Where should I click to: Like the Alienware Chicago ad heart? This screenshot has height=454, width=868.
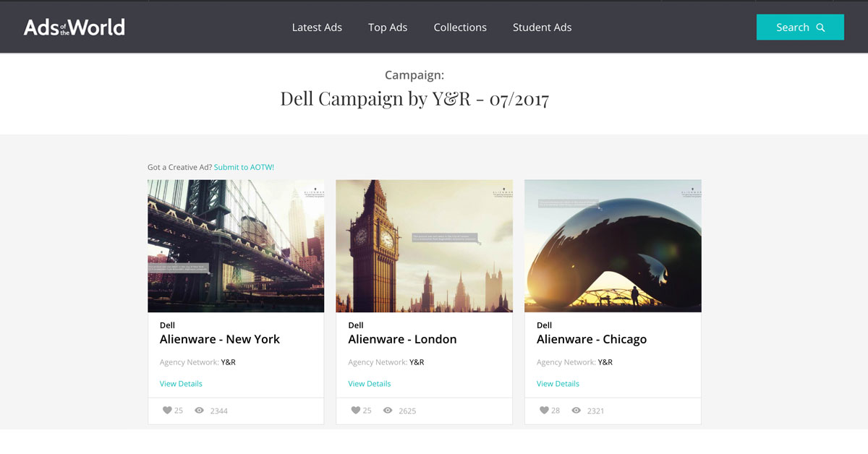(x=544, y=411)
